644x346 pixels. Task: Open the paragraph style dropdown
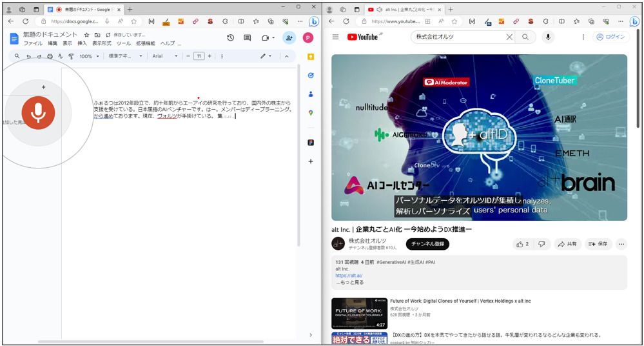point(125,57)
